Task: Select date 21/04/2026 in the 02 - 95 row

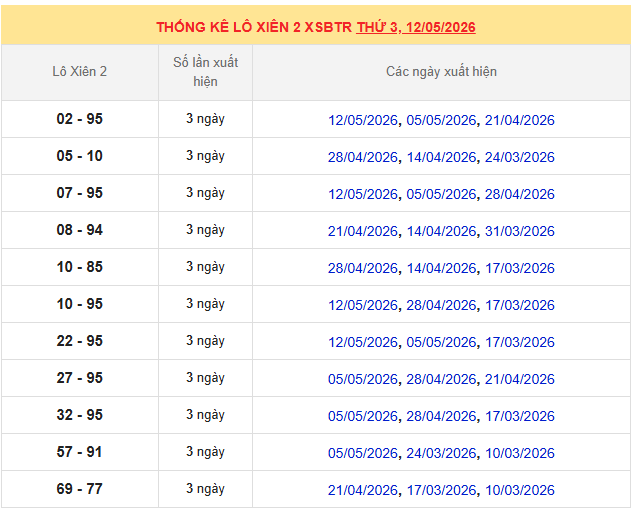Action: (520, 120)
